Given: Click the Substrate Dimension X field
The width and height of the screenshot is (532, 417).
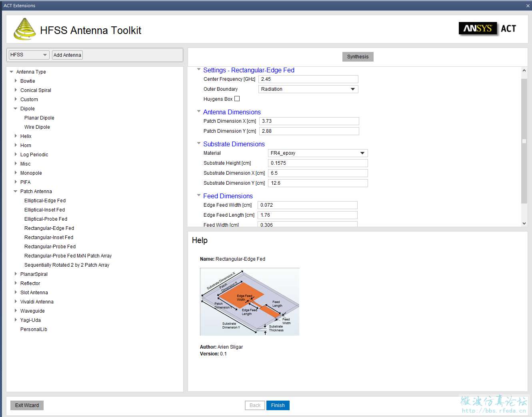Looking at the screenshot, I should (x=318, y=173).
